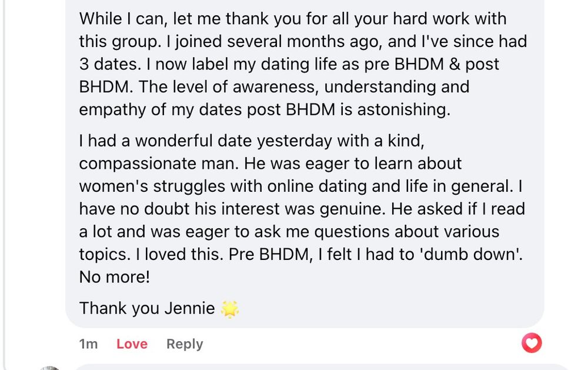Click the line 'have no doubt his interest'
This screenshot has width=588, height=370.
(302, 209)
